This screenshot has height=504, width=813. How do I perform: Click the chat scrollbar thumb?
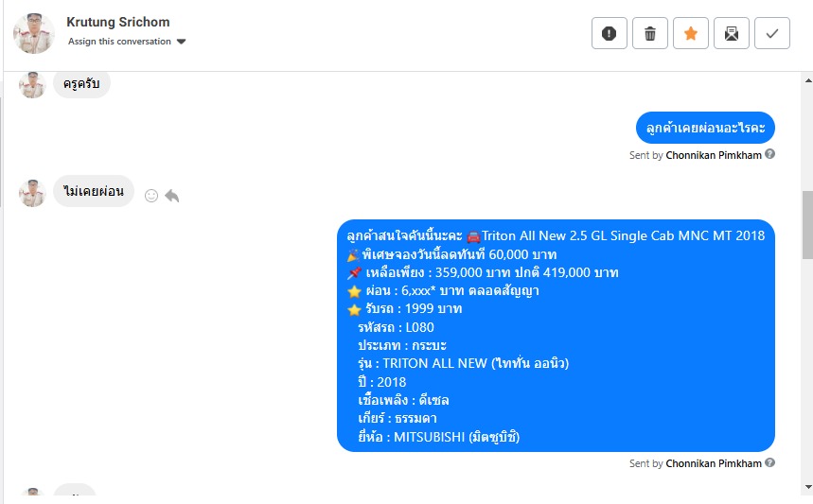(808, 225)
